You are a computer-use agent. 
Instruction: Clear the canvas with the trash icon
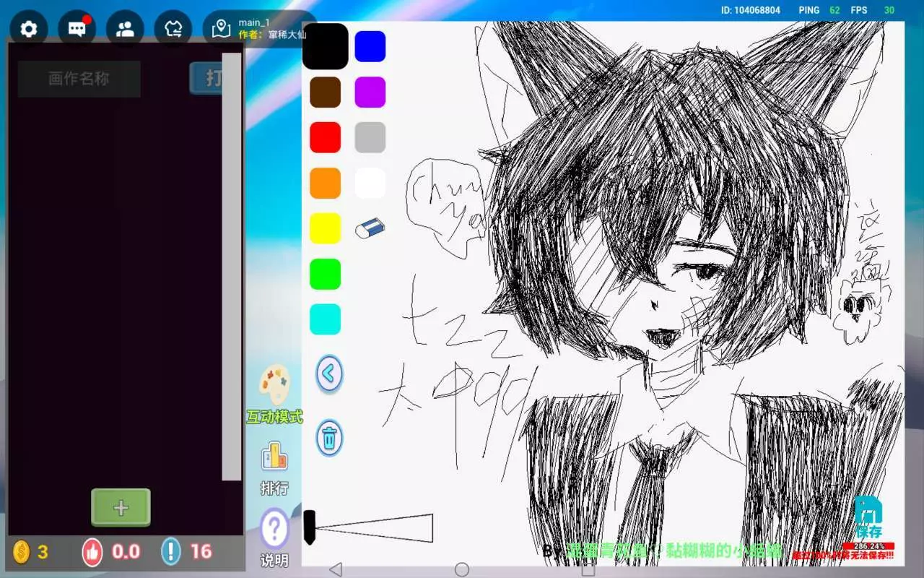point(329,438)
